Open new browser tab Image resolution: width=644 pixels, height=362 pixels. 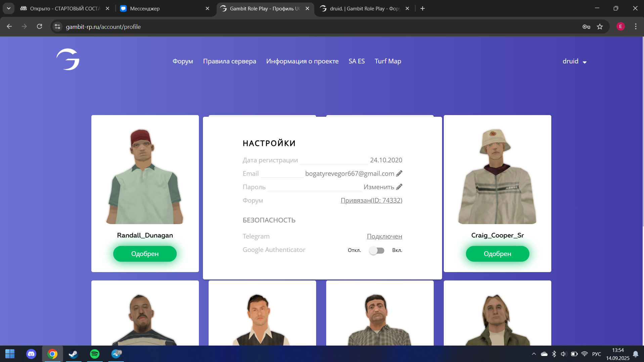click(x=423, y=8)
